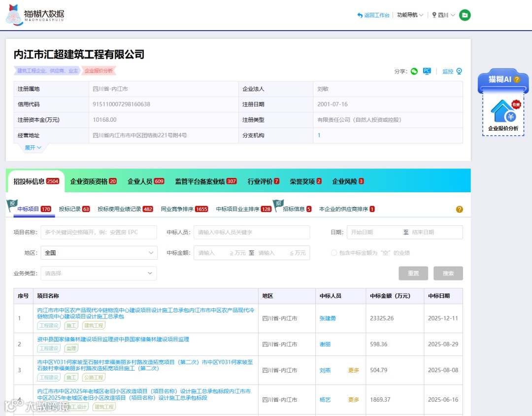Select the 投标使用业绩记录 sub-tab
The image size is (532, 416).
[125, 209]
